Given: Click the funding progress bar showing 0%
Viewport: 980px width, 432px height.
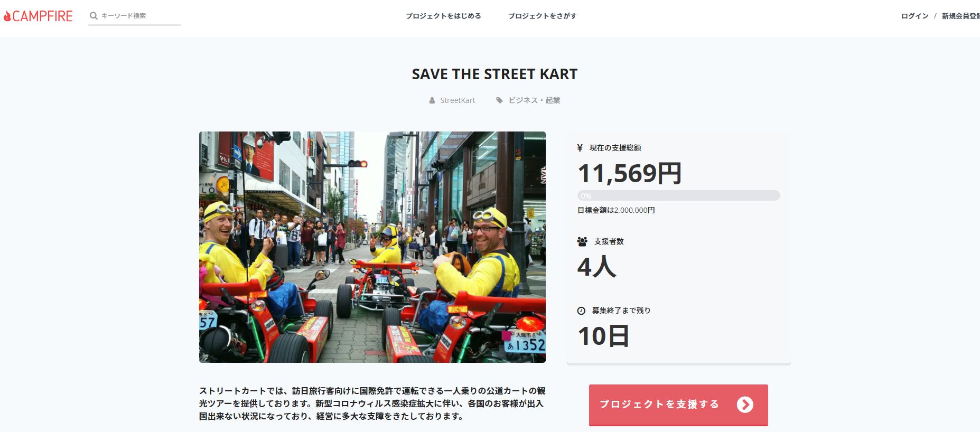Looking at the screenshot, I should [678, 195].
